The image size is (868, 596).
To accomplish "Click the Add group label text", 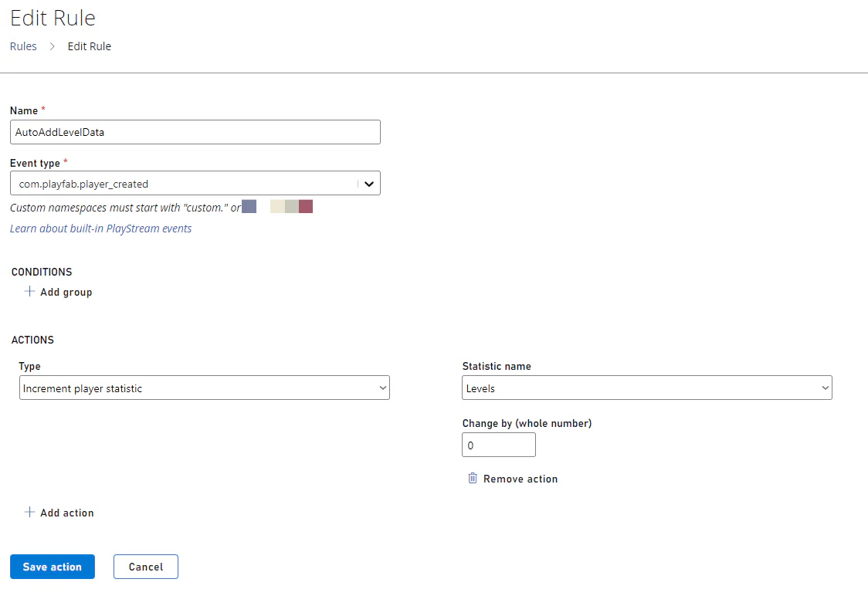I will click(66, 292).
